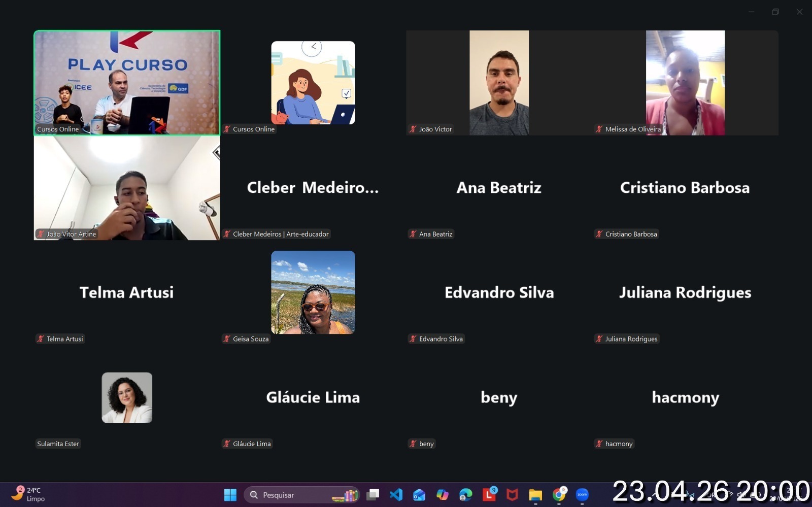Click the muted mic icon beside Geisa Souza
Screen dimensions: 812x507
[227, 339]
